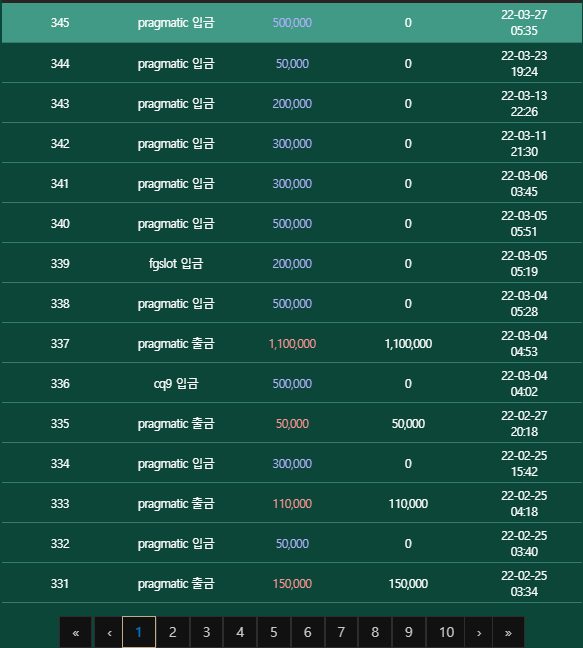Viewport: 583px width, 648px height.
Task: Navigate to page 10
Action: point(447,632)
